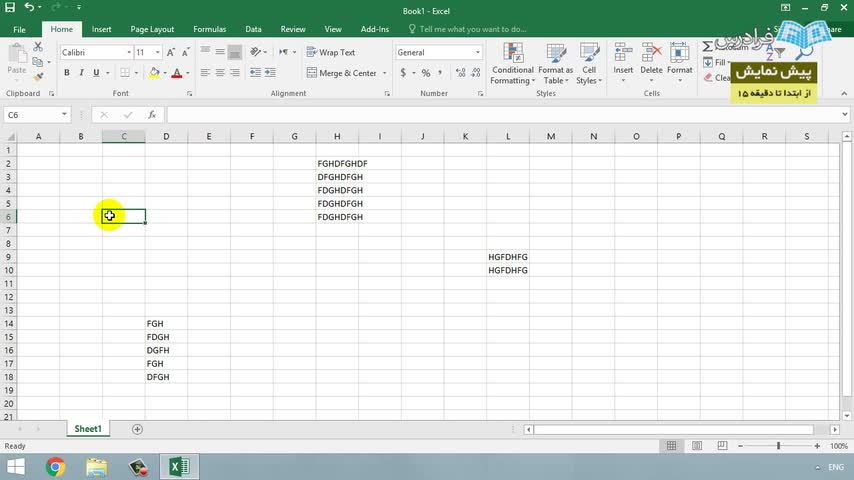Open the font size dropdown
Screen dimensions: 854x480
pyautogui.click(x=158, y=52)
